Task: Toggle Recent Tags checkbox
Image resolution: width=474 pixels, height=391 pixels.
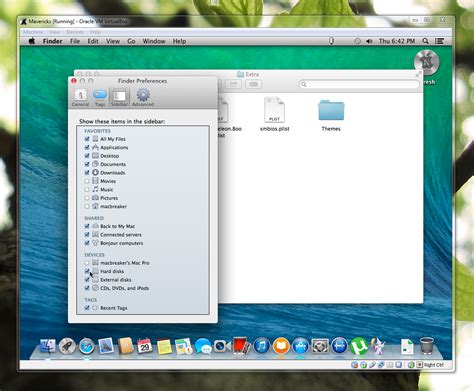Action: tap(87, 308)
